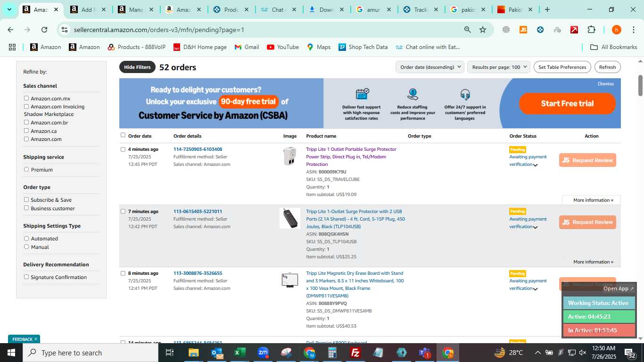Expand More information for TRAVELCUBE order
This screenshot has width=644, height=362.
(x=593, y=200)
